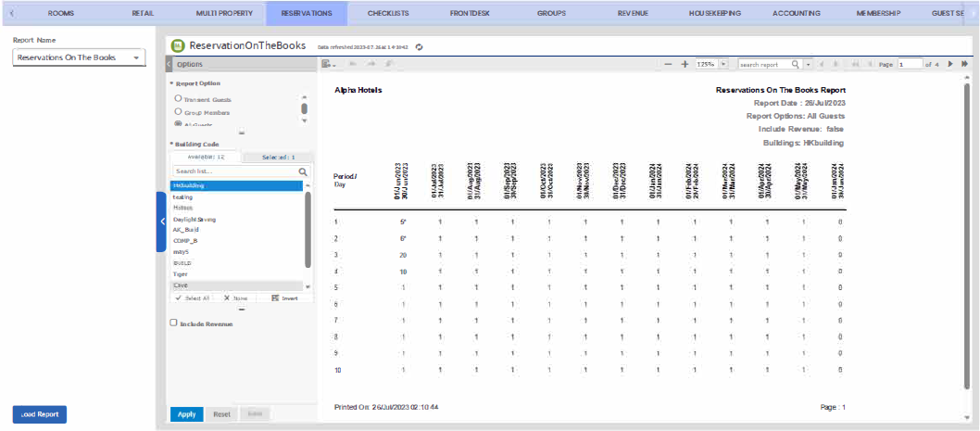Click the refresh data icon
The image size is (980, 431).
pyautogui.click(x=420, y=46)
